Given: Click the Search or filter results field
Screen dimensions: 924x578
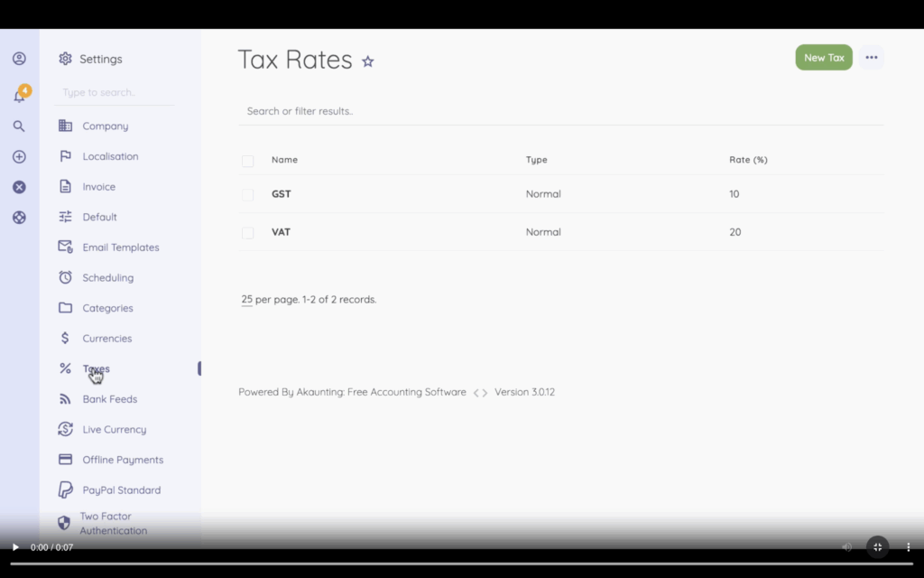Looking at the screenshot, I should tap(559, 111).
